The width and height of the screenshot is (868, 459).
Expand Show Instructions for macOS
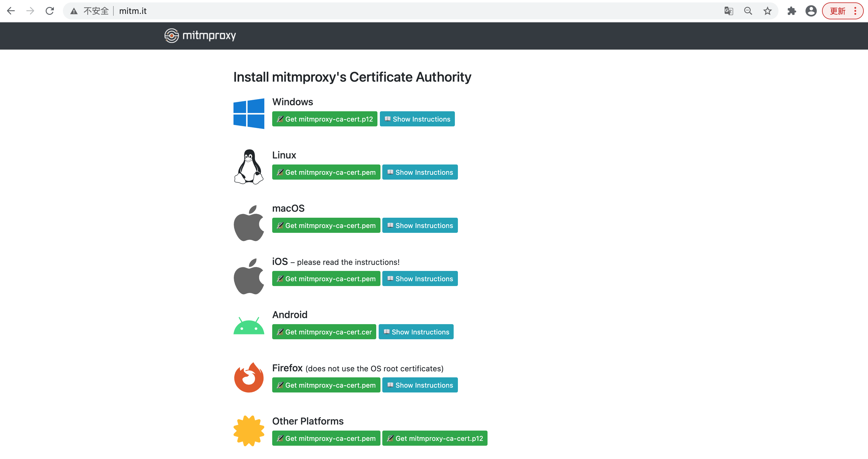coord(419,226)
